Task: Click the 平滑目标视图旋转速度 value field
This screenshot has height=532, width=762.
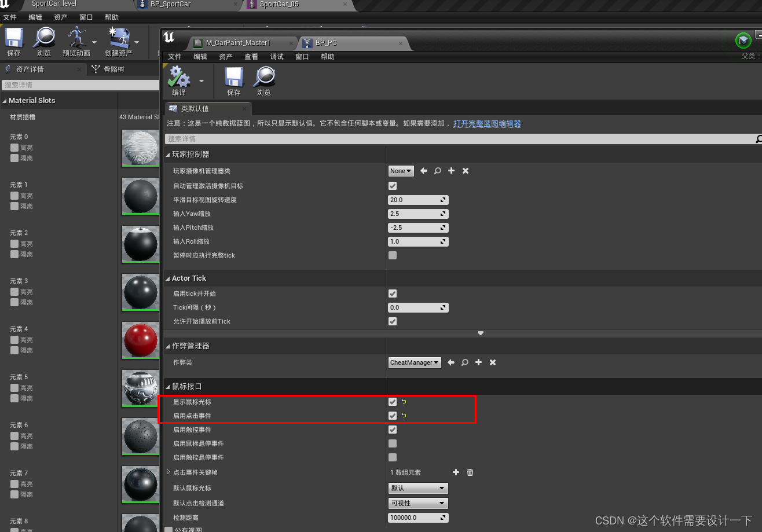Action: (418, 200)
